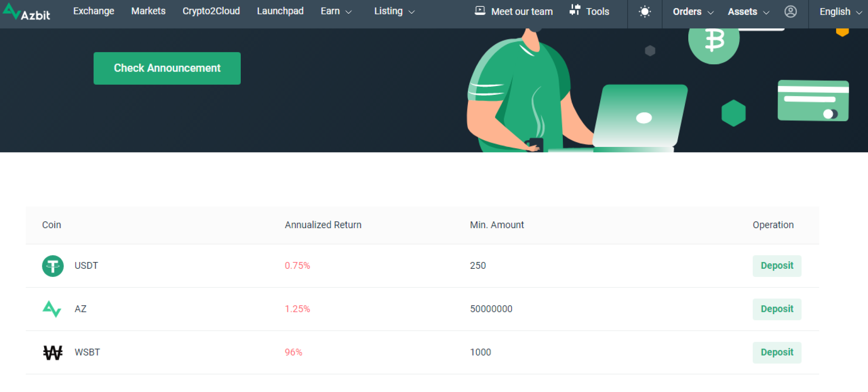The height and width of the screenshot is (392, 868).
Task: Select the WSBT Deposit option
Action: tap(776, 352)
